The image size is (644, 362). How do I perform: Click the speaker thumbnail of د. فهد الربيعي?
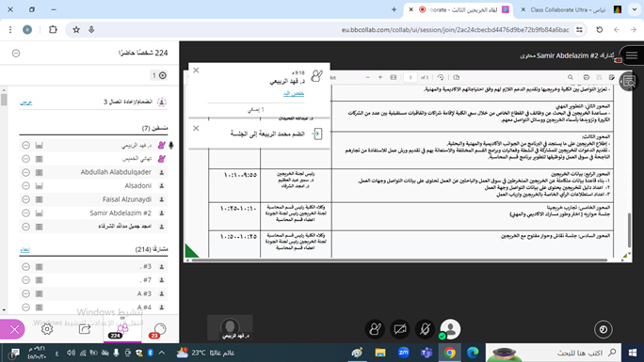click(x=230, y=327)
